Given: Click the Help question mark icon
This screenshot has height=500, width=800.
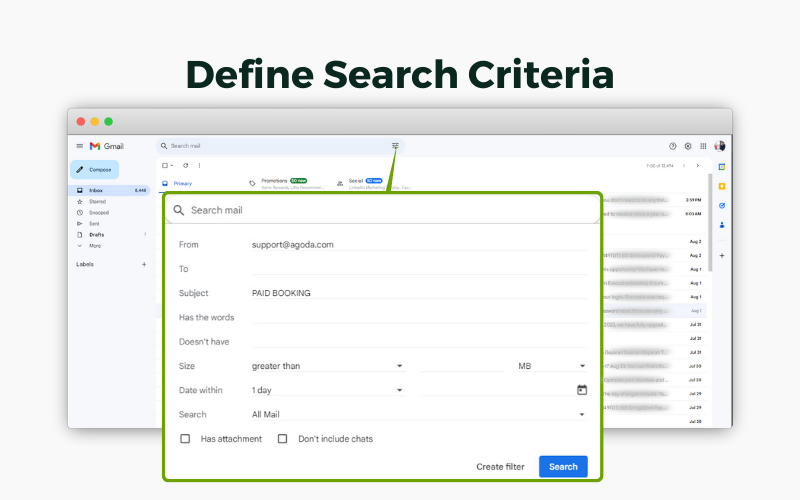Looking at the screenshot, I should click(x=673, y=146).
